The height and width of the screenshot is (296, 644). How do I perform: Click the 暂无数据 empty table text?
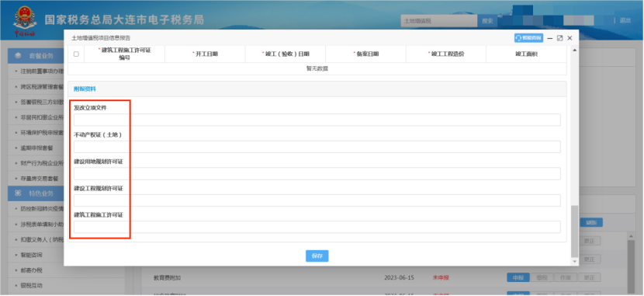[x=317, y=68]
